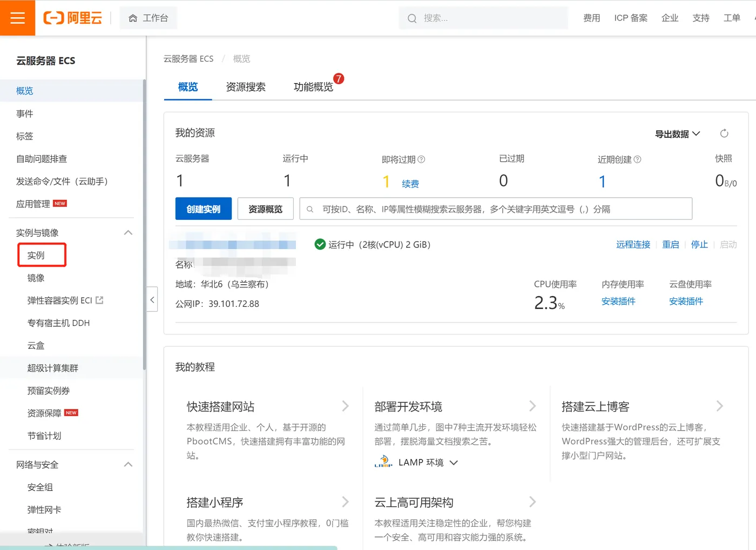Switch to the 资源搜索 tab

pos(246,87)
